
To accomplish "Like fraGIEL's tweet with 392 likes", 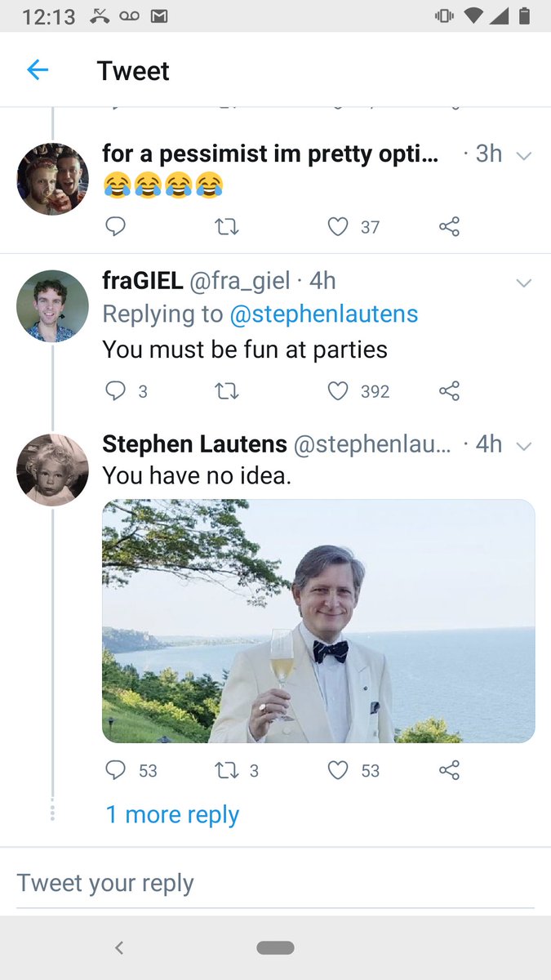I will 338,391.
